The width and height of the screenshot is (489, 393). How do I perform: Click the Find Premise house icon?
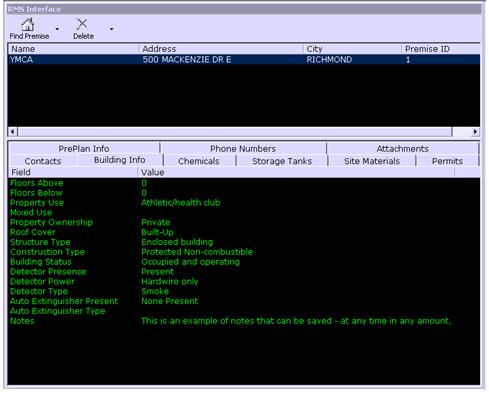28,24
